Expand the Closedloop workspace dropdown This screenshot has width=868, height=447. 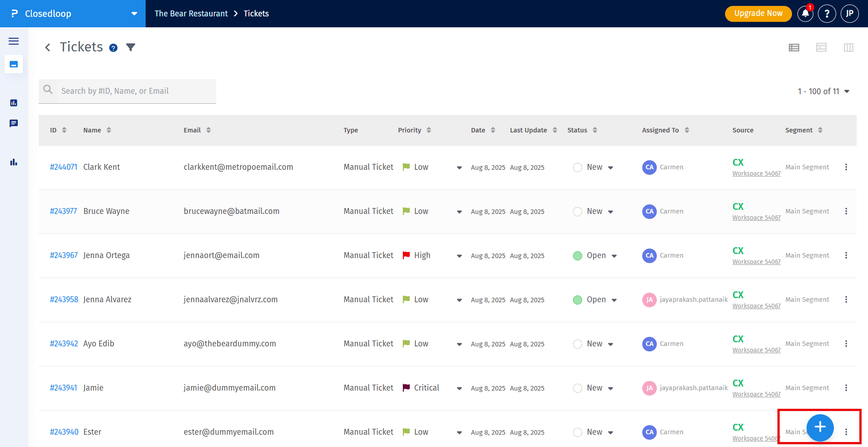[134, 14]
